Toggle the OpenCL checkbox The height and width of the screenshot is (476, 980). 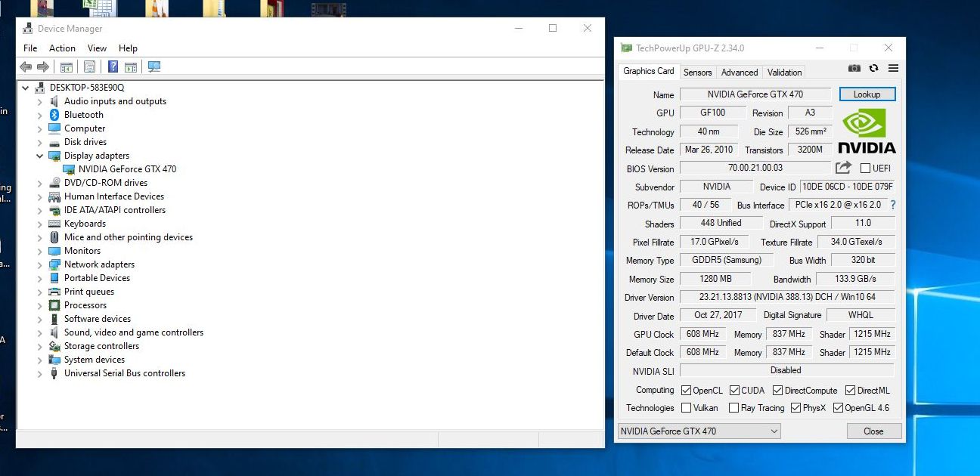pos(686,391)
